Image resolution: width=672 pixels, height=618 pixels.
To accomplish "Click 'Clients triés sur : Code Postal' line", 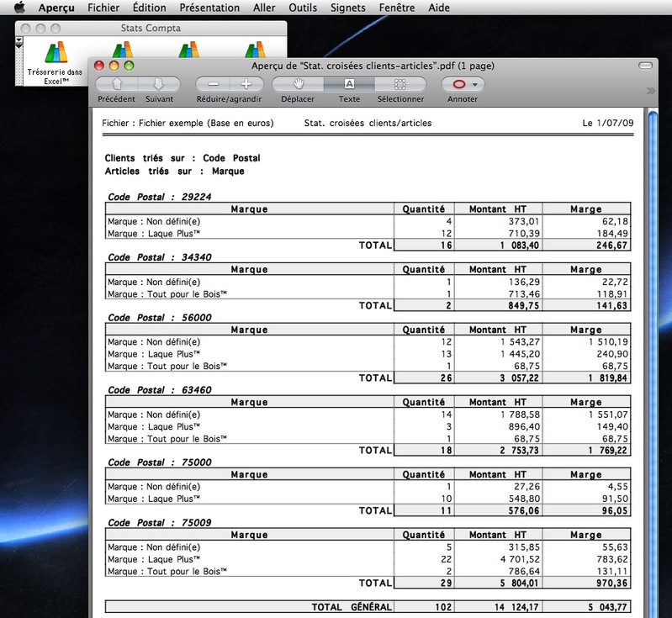I will (x=183, y=158).
